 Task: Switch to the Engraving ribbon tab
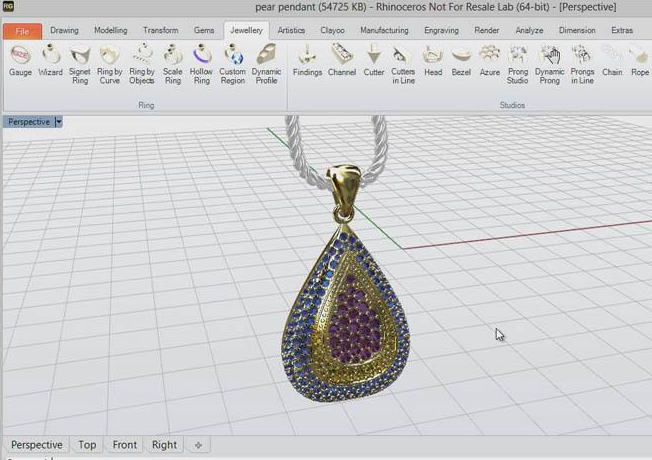point(441,30)
